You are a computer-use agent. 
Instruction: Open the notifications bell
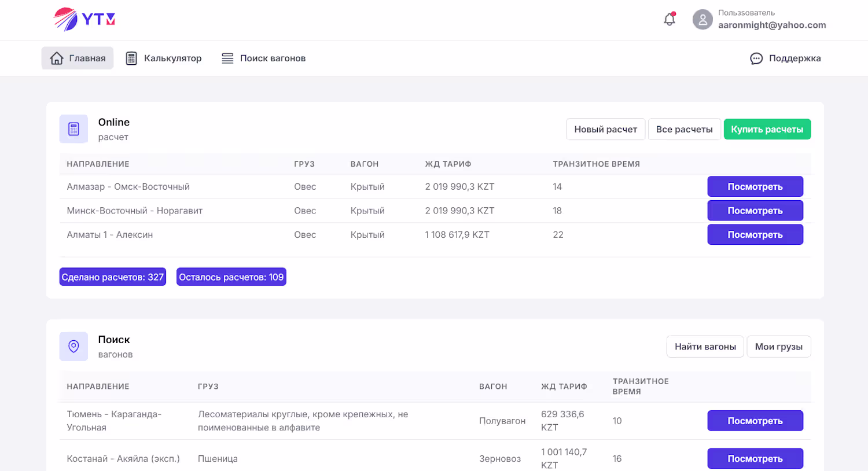(x=670, y=19)
